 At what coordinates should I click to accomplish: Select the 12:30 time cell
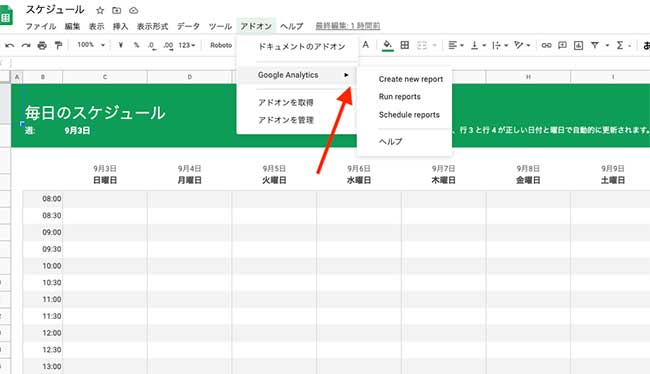pyautogui.click(x=51, y=350)
